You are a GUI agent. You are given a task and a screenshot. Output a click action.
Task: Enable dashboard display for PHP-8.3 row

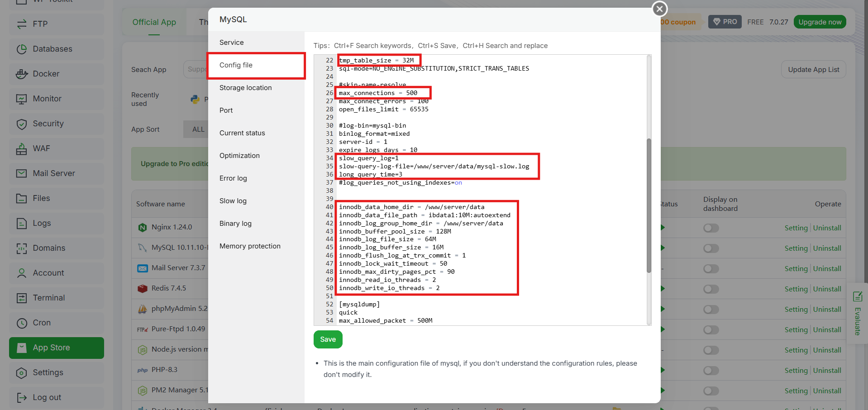point(711,371)
